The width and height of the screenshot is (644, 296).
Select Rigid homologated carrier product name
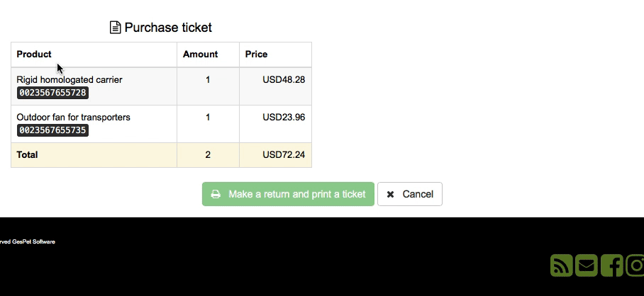click(x=70, y=80)
